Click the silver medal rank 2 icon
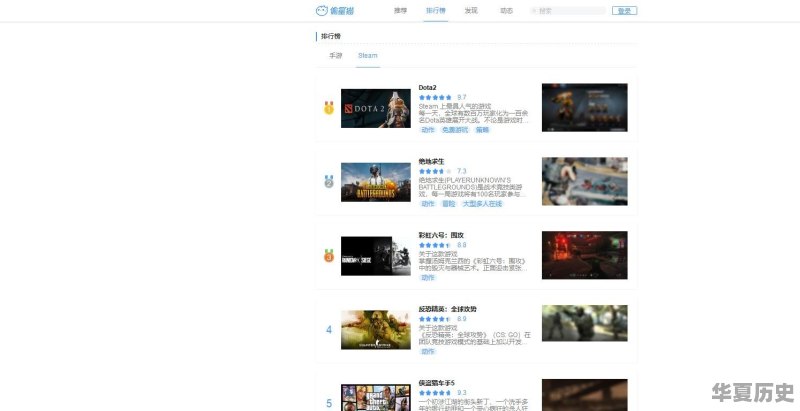This screenshot has height=411, width=800. [x=329, y=182]
